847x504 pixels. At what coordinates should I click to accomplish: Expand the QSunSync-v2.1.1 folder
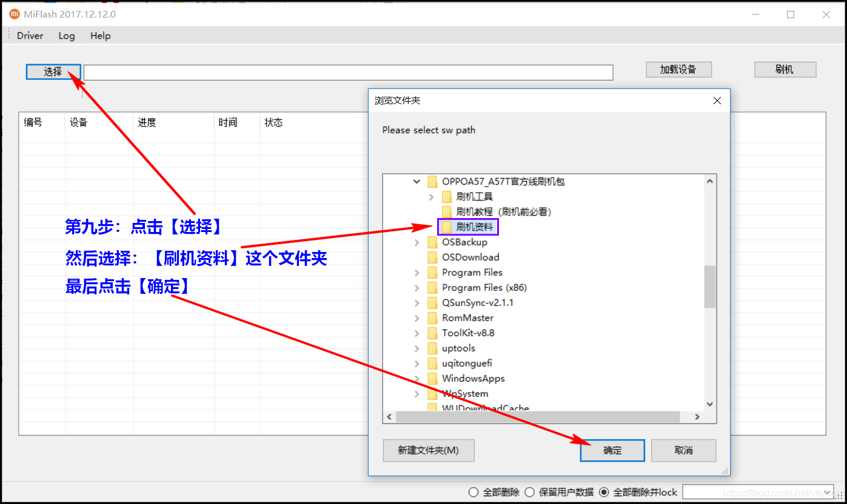pyautogui.click(x=417, y=303)
